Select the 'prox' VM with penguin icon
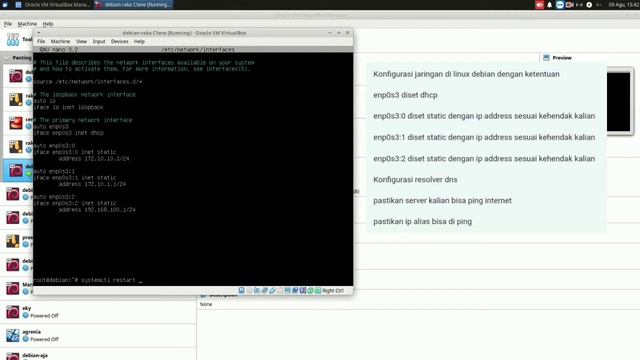The height and width of the screenshot is (360, 640). pyautogui.click(x=13, y=241)
